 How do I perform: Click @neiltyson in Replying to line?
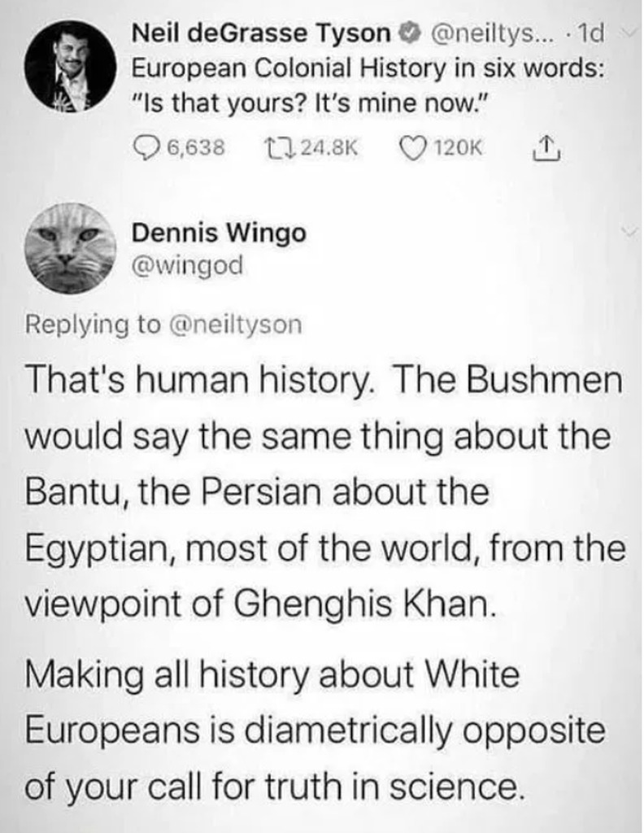[x=235, y=325]
